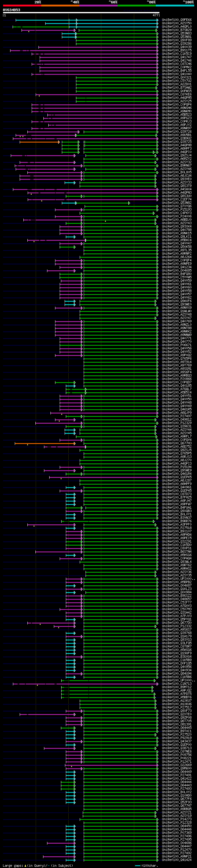Image resolution: width=197 pixels, height=868 pixels.
Task: Select hit label UniRef100_Q40039
Action: point(177,47)
